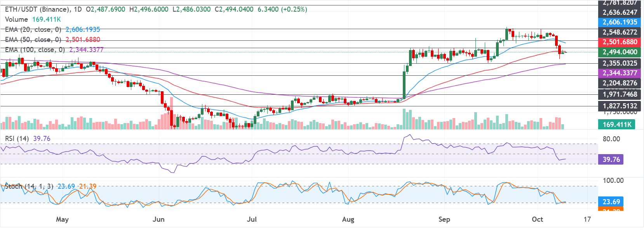Click the EMA (50, close, 0) legend
Screen dimensions: 644x231
pos(33,40)
